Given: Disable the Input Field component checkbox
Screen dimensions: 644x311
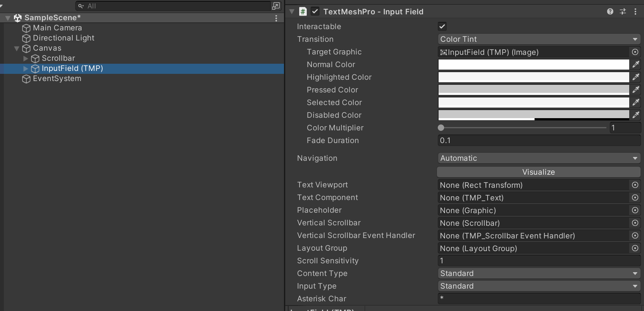Looking at the screenshot, I should (315, 11).
